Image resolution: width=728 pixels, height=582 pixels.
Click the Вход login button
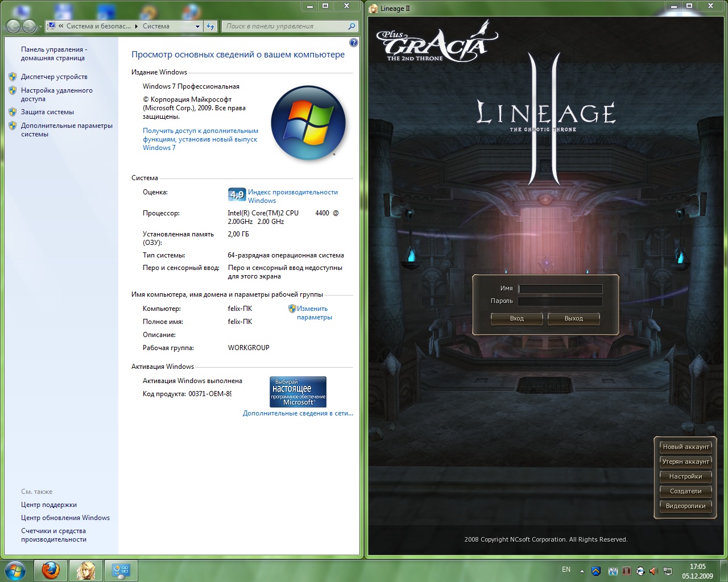point(516,318)
